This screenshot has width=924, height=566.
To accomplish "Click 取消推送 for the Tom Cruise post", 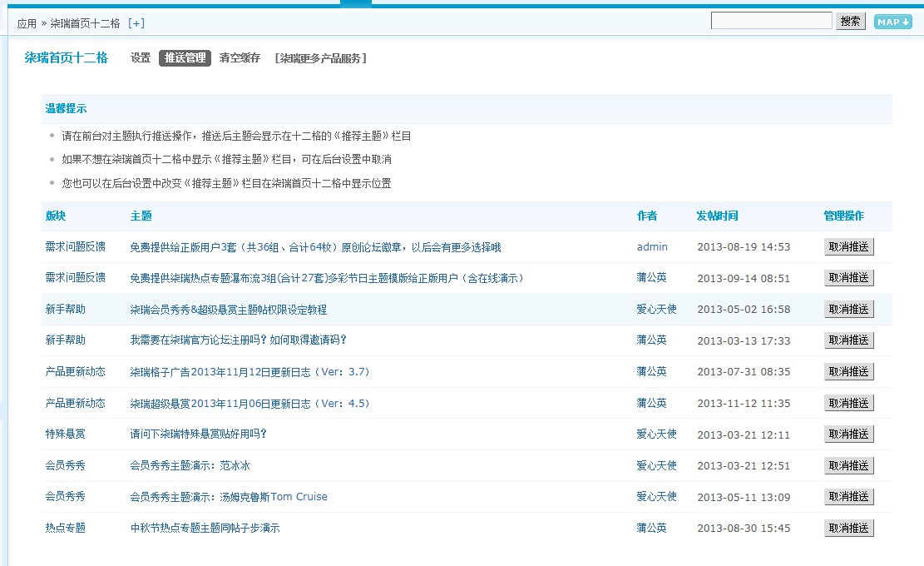I will pos(848,497).
